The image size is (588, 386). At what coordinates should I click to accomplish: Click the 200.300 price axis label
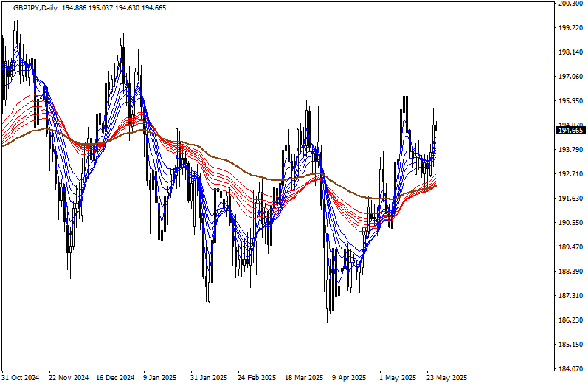click(571, 4)
